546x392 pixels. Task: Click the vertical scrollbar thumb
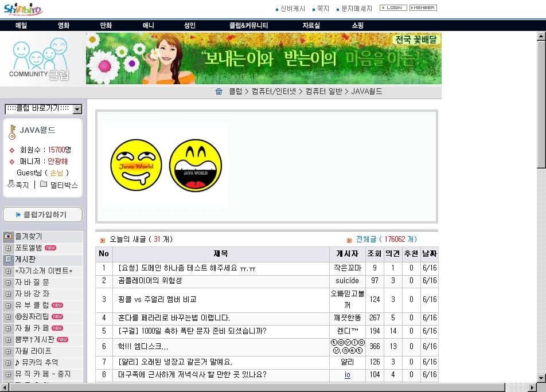pyautogui.click(x=541, y=104)
